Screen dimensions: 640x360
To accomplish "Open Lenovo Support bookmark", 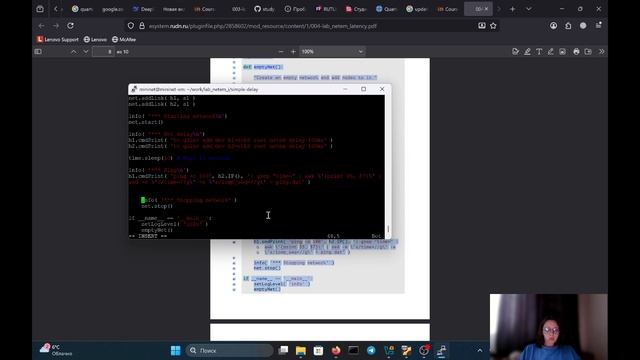I will click(x=58, y=40).
